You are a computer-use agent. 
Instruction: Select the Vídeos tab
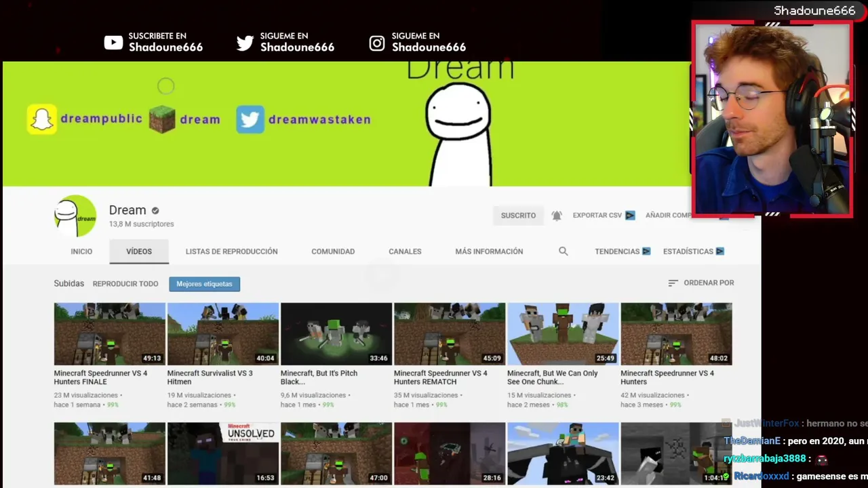[x=139, y=251]
